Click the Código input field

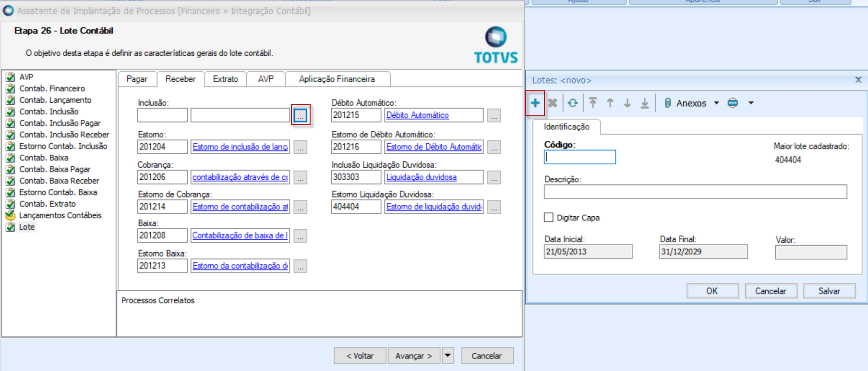580,157
